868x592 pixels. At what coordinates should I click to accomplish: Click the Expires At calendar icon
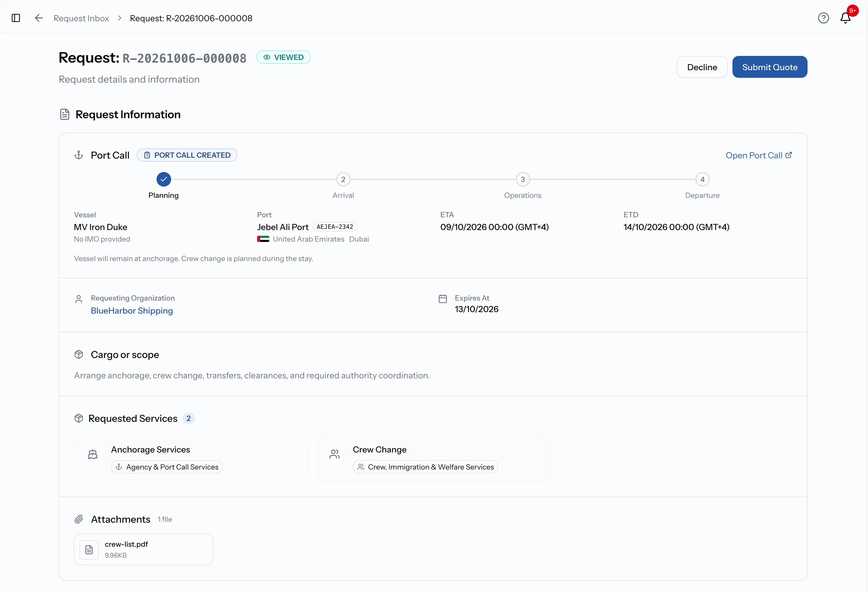point(443,299)
